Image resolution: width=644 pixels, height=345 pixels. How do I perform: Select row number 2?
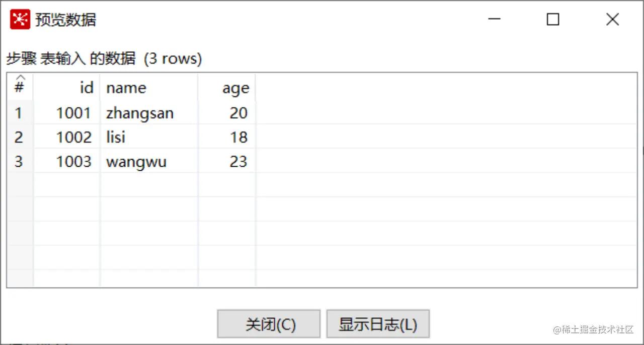(x=19, y=137)
